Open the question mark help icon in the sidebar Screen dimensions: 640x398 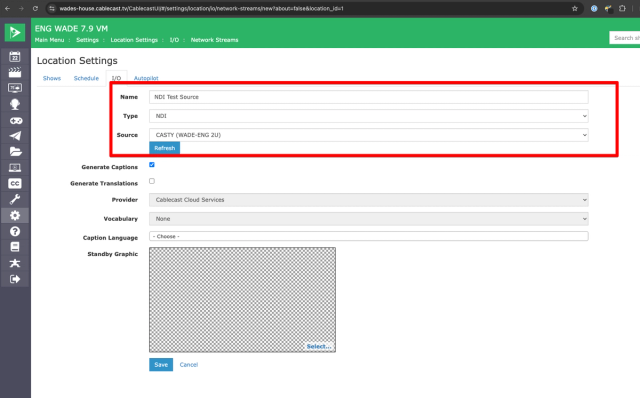pyautogui.click(x=15, y=231)
